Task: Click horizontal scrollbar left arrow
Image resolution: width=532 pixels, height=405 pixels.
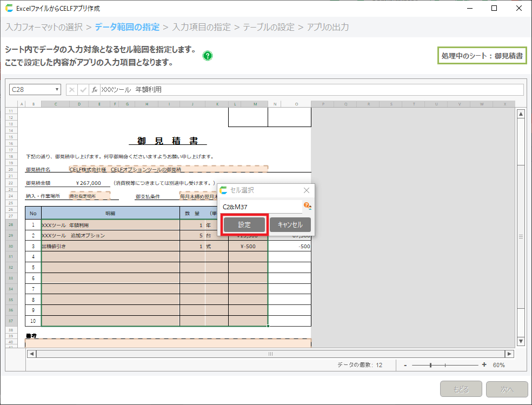Action: pos(32,354)
